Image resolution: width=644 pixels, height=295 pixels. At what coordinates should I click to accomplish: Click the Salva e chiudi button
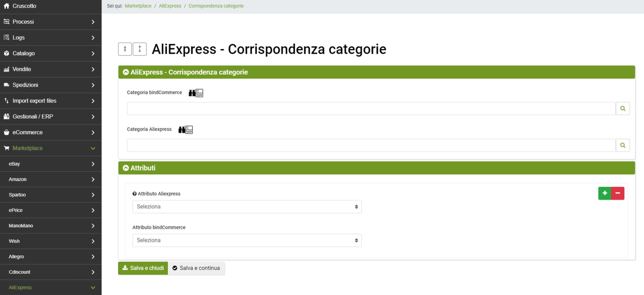click(x=143, y=268)
